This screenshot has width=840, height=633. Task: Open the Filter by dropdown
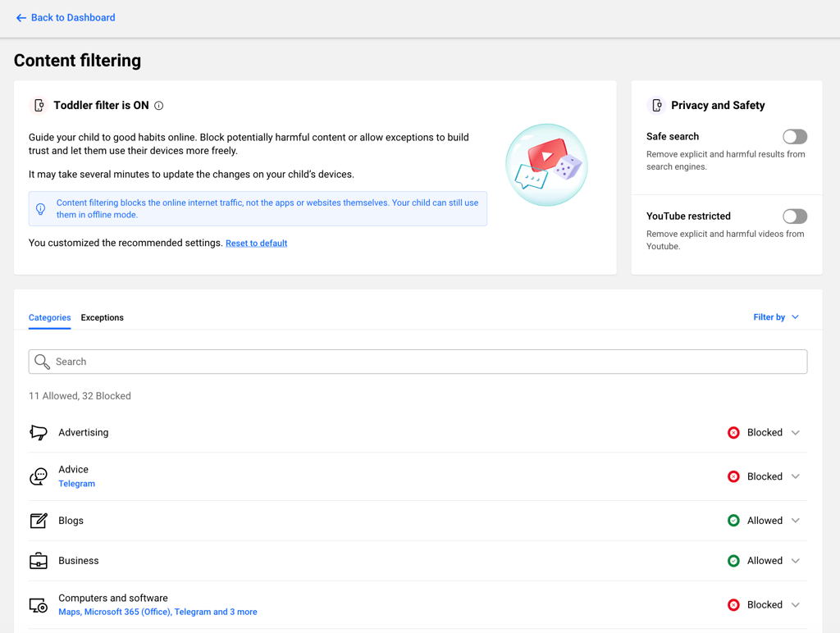776,317
